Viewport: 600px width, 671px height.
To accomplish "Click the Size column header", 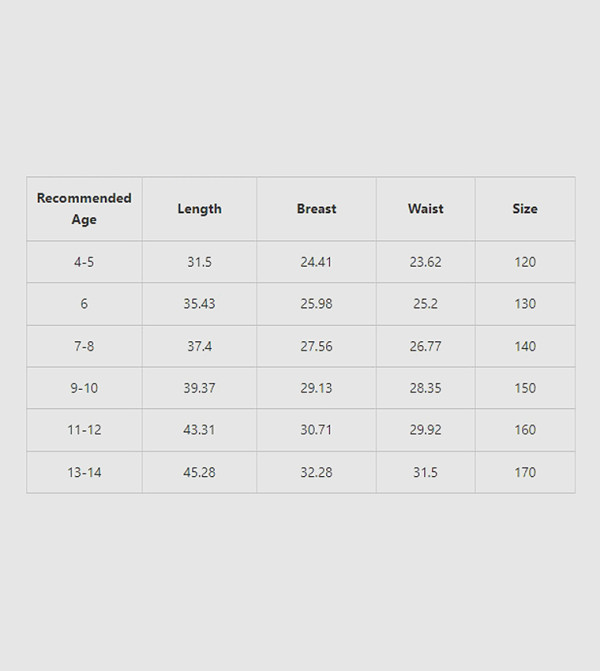I will pos(525,209).
